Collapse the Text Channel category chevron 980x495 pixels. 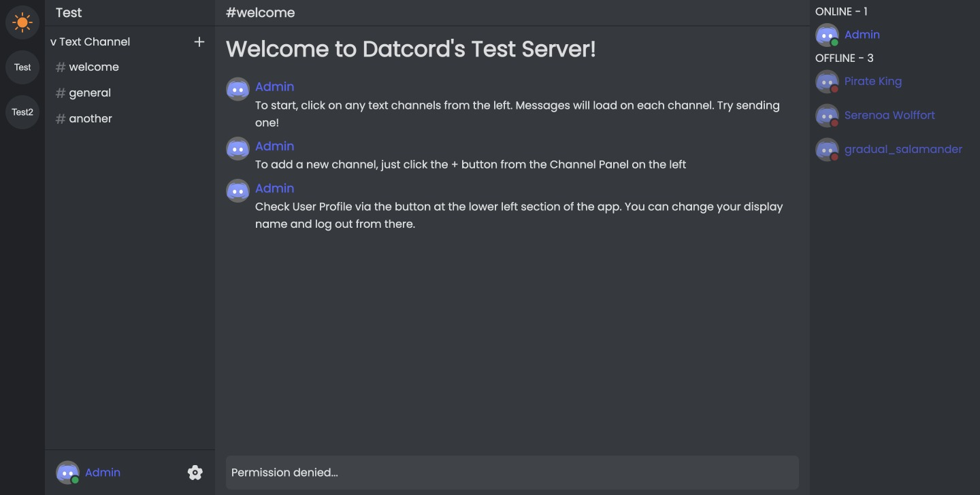[54, 41]
